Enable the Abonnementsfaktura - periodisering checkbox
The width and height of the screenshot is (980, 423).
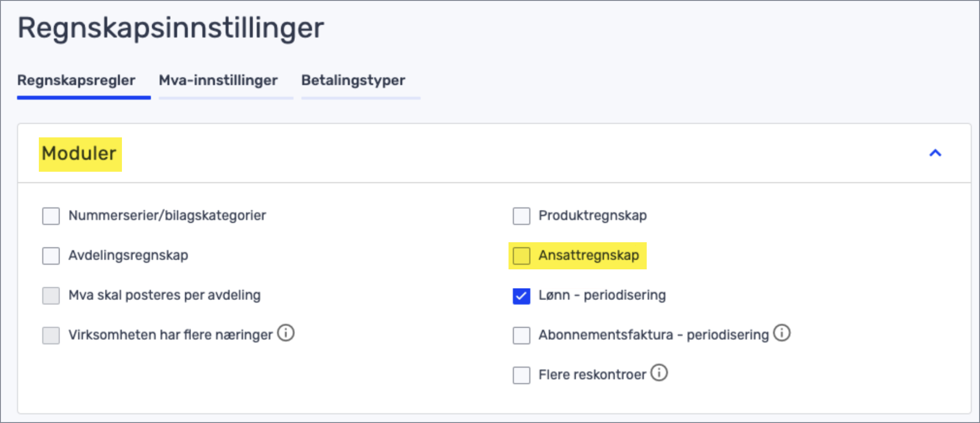pos(522,335)
